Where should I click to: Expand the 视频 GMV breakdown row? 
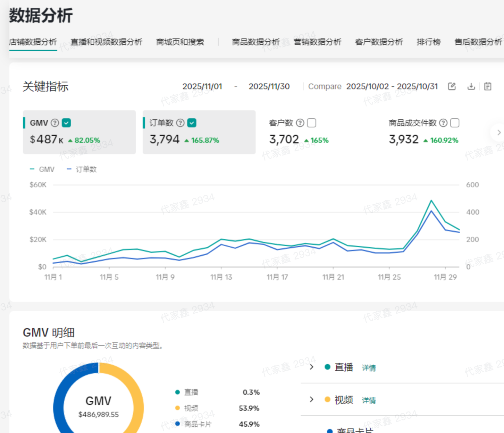click(311, 399)
